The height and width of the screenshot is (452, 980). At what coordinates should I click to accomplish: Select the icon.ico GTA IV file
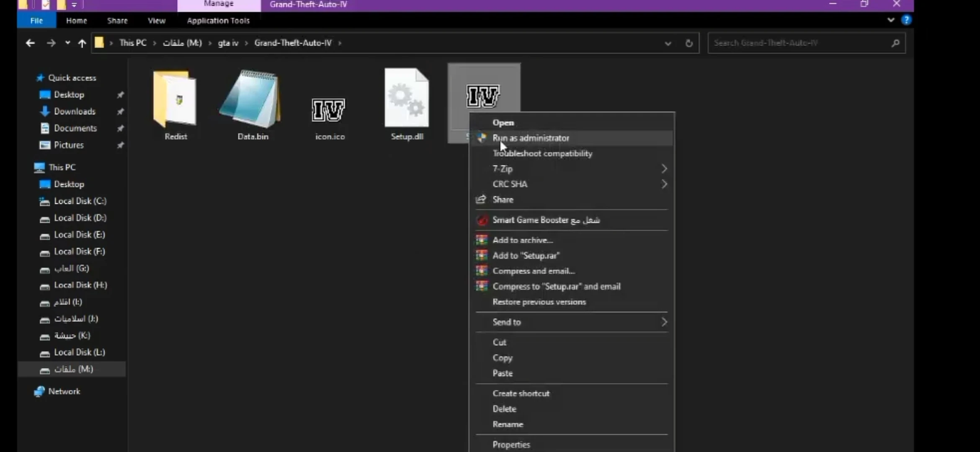tap(329, 110)
